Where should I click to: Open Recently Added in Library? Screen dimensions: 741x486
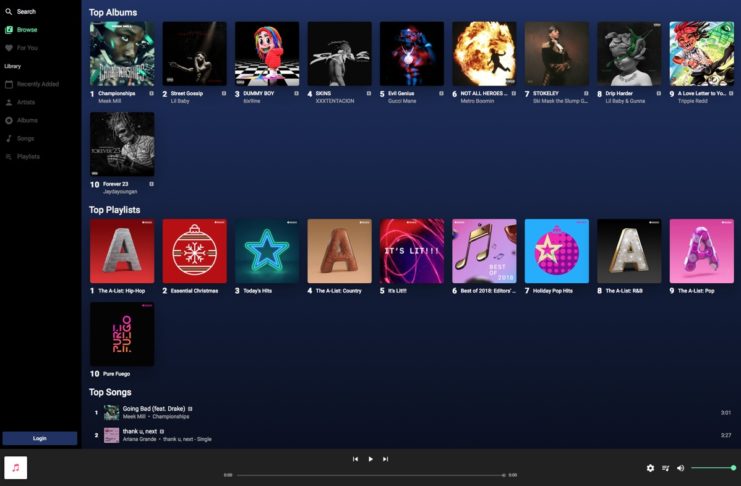click(x=38, y=84)
